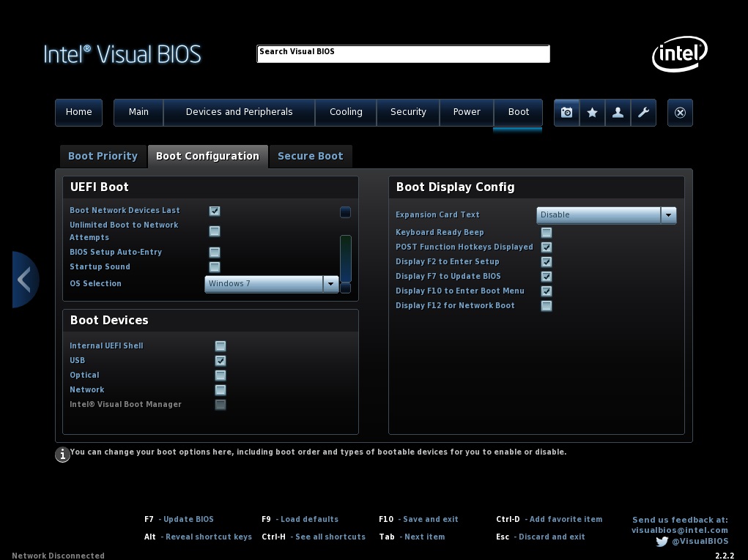748x560 pixels.
Task: Open the Power menu
Action: click(467, 113)
